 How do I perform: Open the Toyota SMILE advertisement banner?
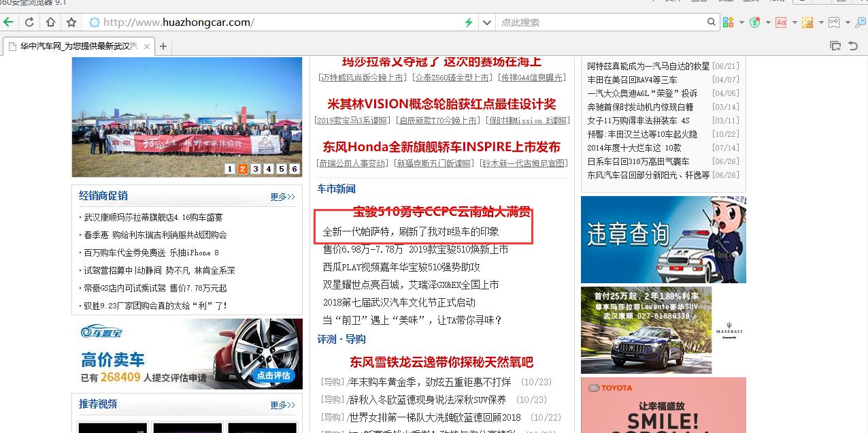663,405
